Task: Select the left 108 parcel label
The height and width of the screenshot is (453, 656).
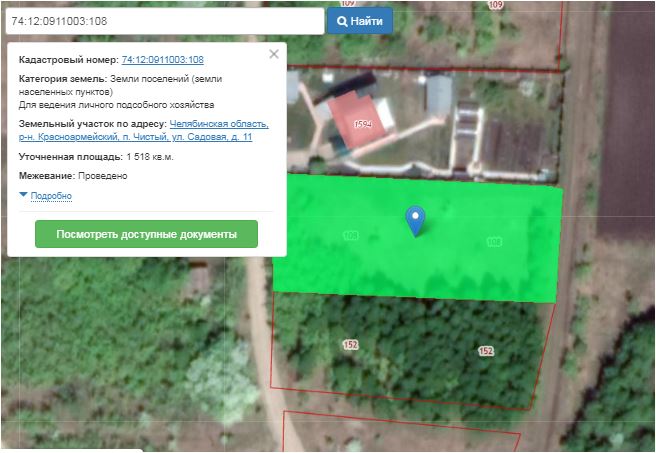Action: coord(350,236)
